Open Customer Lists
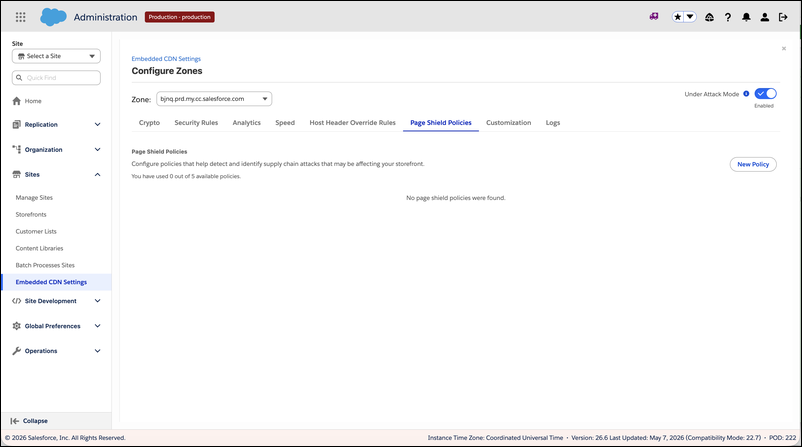Image resolution: width=802 pixels, height=447 pixels. 36,231
